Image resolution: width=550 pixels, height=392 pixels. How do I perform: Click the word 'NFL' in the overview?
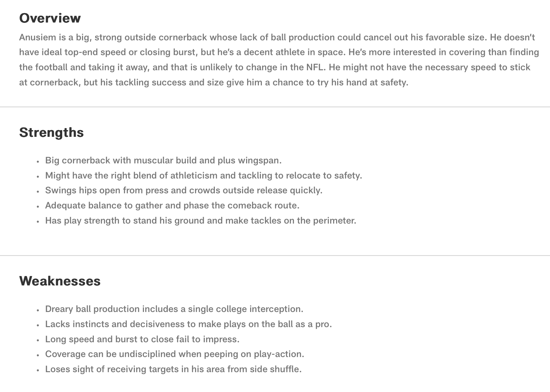coord(316,67)
